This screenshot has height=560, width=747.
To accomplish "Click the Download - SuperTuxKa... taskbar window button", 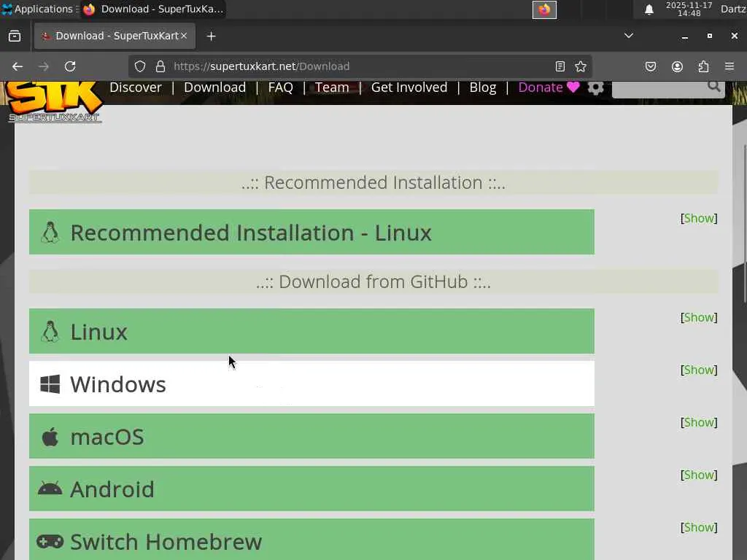I will 154,9.
